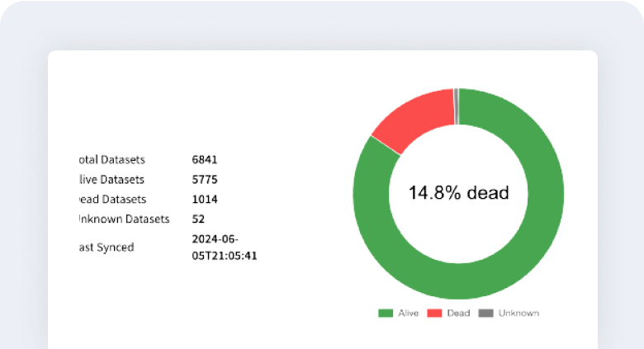Click the alive count value 5775
The image size is (644, 349).
205,179
